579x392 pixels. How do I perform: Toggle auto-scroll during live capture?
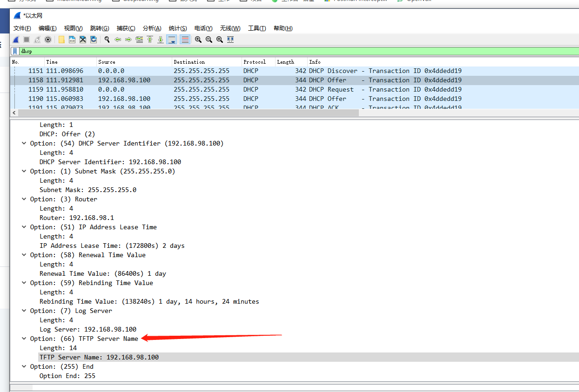click(172, 40)
